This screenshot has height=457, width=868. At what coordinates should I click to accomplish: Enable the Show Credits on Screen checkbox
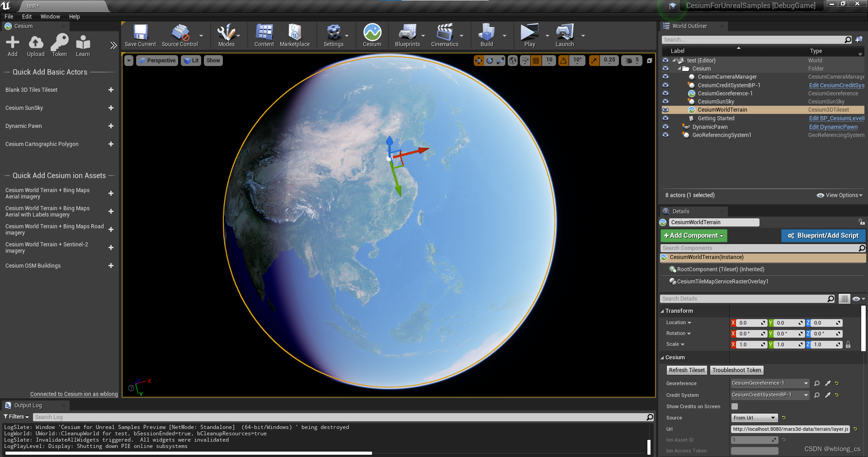734,406
